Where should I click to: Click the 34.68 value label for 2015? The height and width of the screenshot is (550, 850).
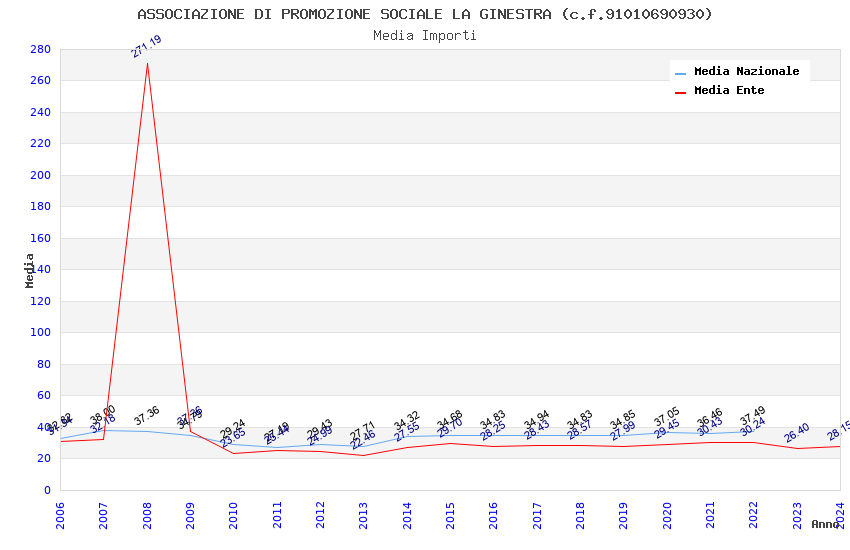coord(449,420)
